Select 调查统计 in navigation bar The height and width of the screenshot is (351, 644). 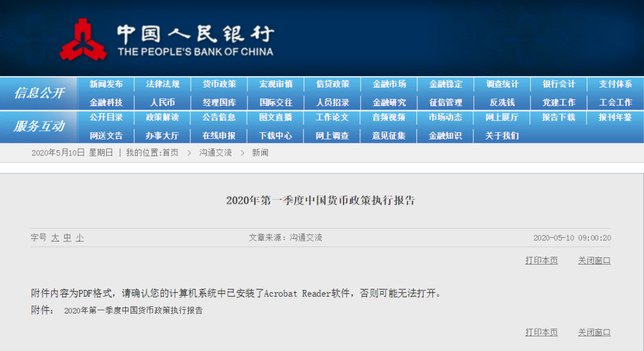pyautogui.click(x=502, y=84)
